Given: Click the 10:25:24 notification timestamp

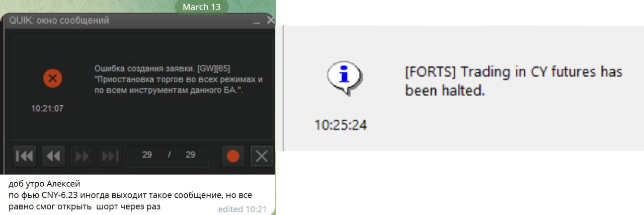Looking at the screenshot, I should point(341,125).
